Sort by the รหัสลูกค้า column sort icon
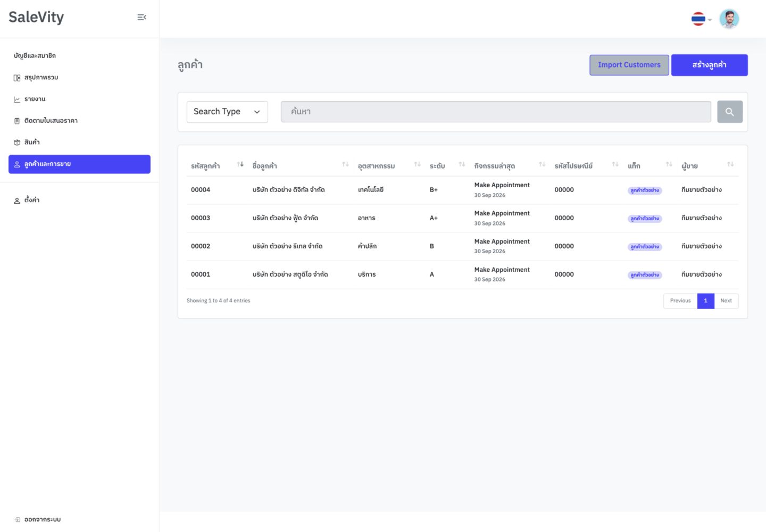Image resolution: width=766 pixels, height=532 pixels. coord(240,164)
